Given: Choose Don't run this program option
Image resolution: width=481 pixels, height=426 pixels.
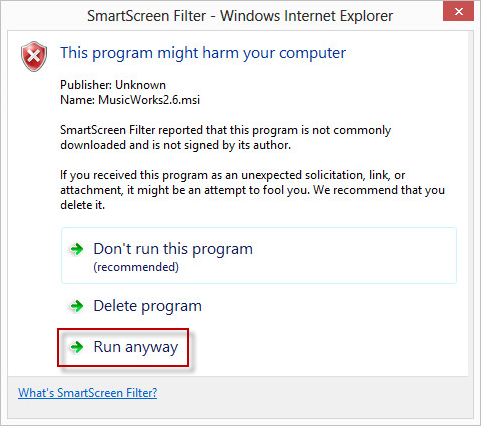Looking at the screenshot, I should click(259, 256).
